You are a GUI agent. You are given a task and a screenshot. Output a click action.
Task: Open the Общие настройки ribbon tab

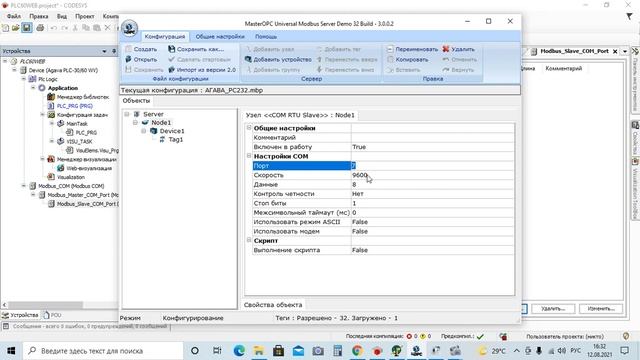pyautogui.click(x=220, y=36)
